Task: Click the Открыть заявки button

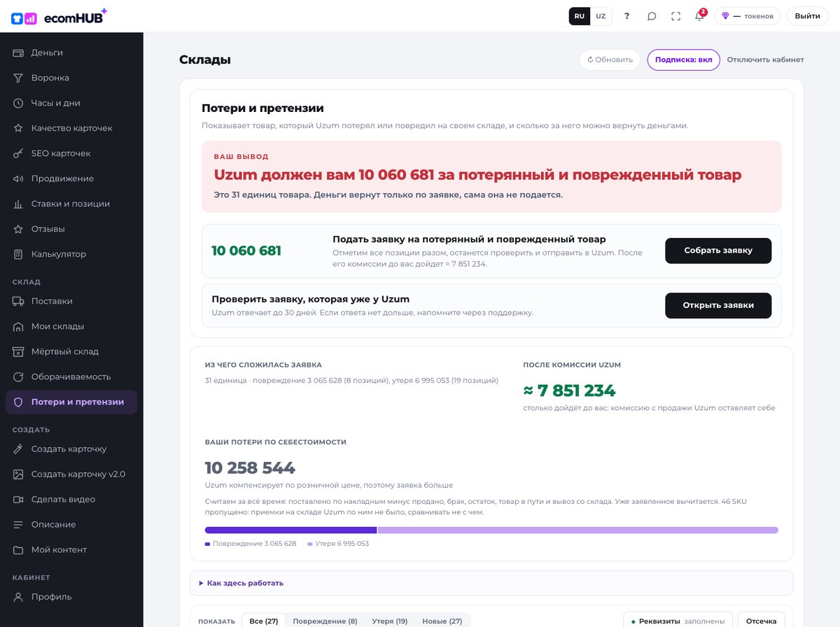Action: tap(718, 306)
